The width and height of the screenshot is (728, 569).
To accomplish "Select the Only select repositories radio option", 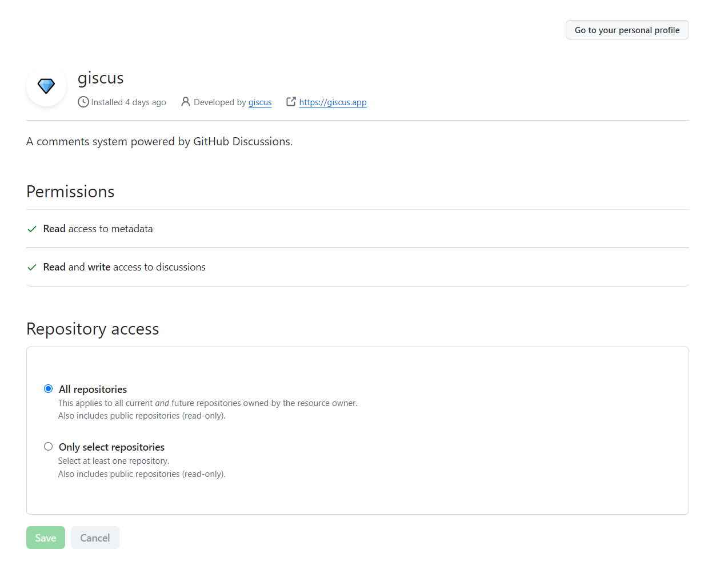I will tap(49, 447).
